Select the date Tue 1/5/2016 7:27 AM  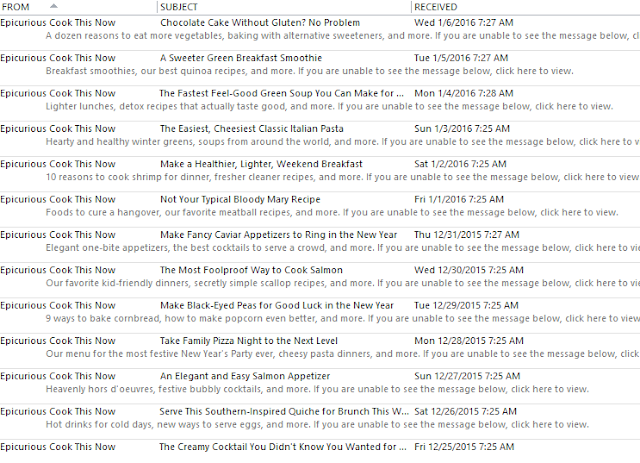click(461, 58)
